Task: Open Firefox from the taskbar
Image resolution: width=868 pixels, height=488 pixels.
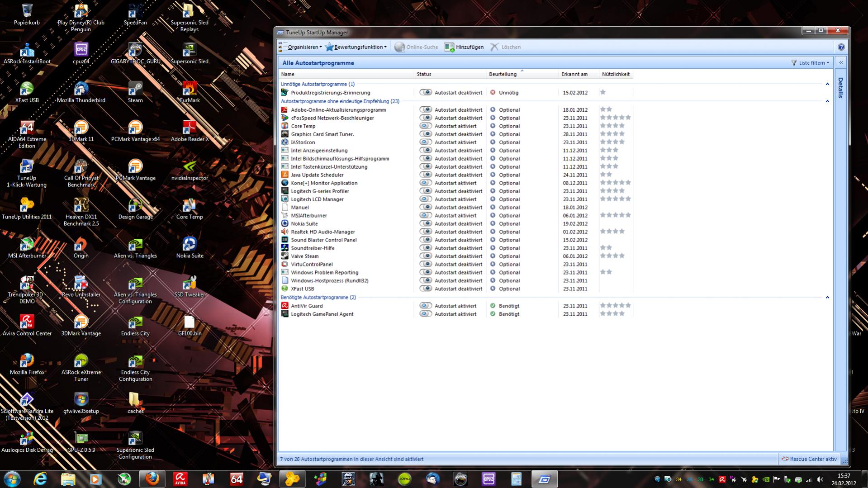Action: 152,479
